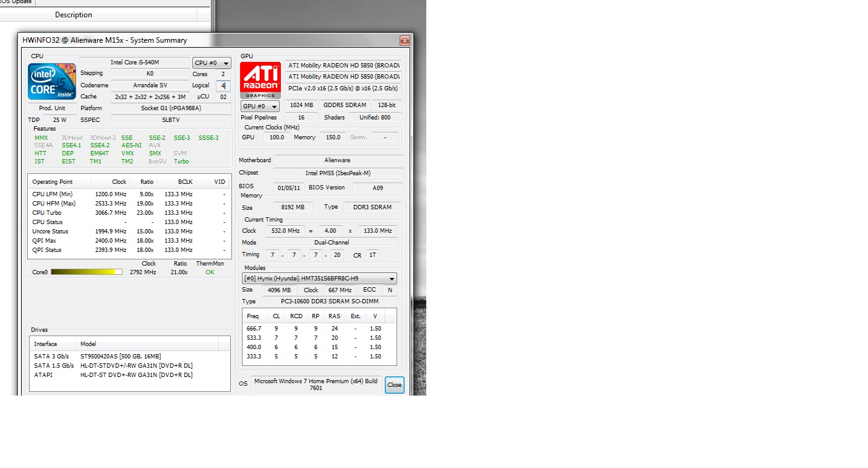Click the QPI Max row

129,241
